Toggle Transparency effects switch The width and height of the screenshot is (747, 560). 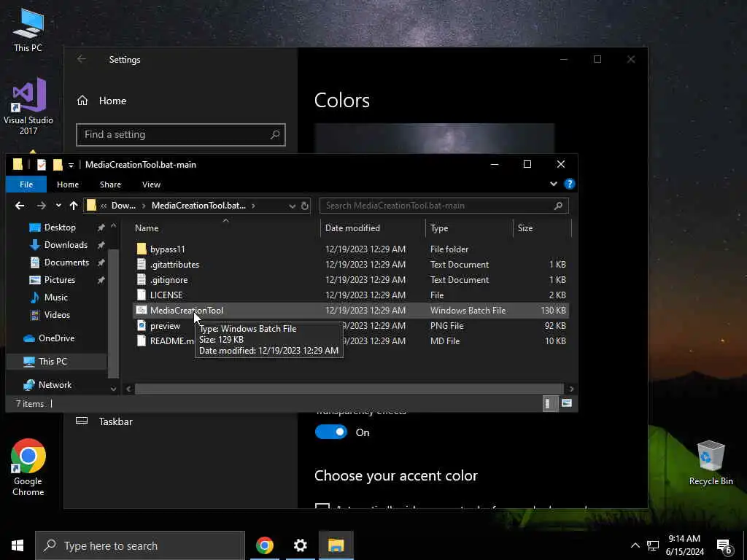(x=331, y=432)
